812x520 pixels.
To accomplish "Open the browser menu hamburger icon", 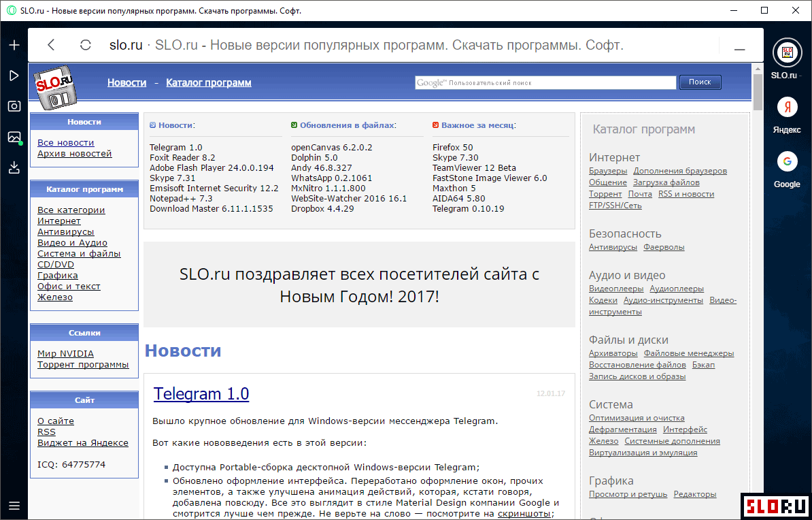I will pyautogui.click(x=14, y=506).
